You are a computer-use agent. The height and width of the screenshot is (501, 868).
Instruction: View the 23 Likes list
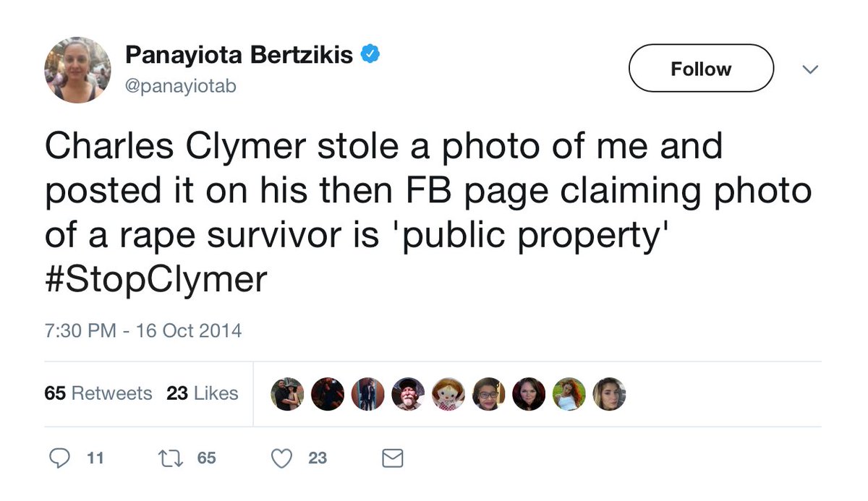click(x=202, y=393)
